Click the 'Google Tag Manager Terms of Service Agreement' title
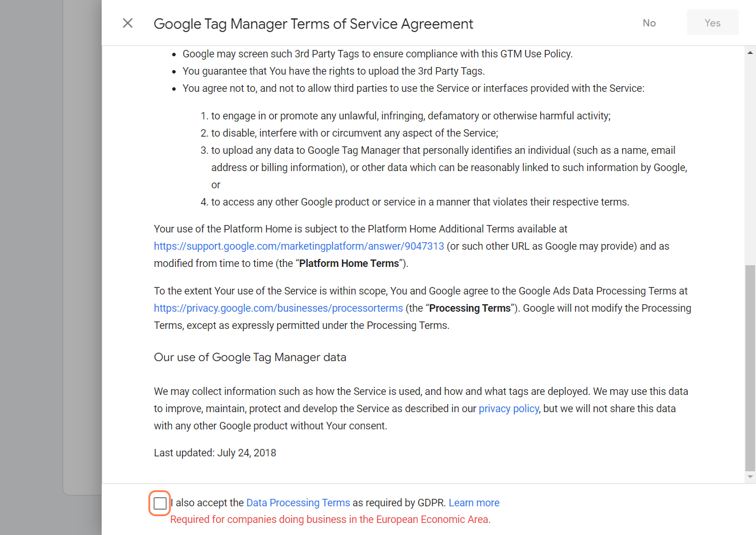Viewport: 756px width, 535px height. tap(313, 24)
